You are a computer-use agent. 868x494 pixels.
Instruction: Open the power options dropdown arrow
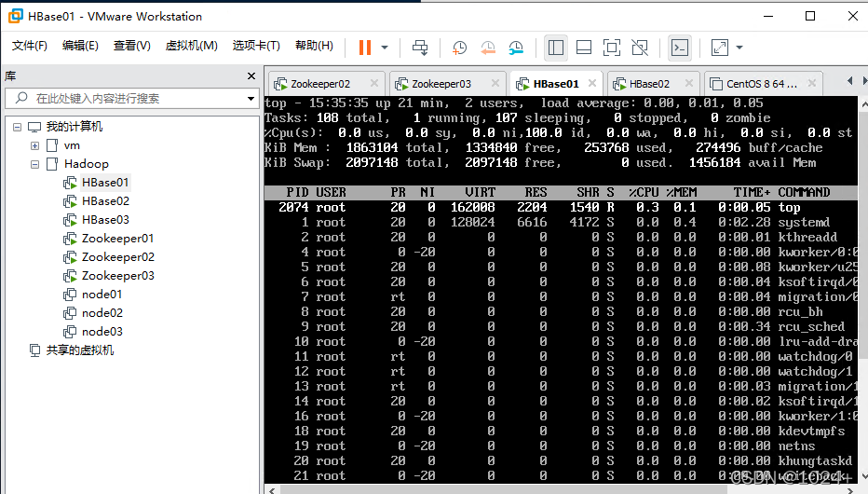(385, 48)
